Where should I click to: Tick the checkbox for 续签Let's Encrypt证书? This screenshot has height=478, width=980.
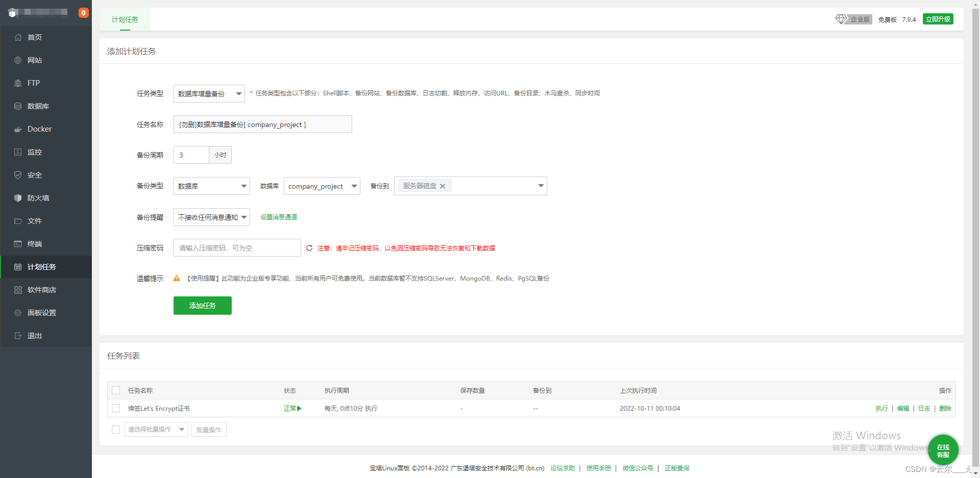(x=116, y=408)
